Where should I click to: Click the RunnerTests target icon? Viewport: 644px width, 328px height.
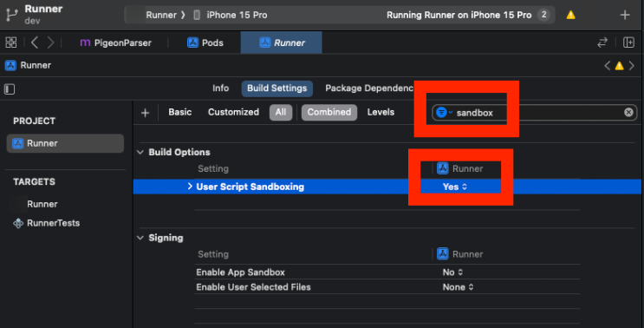click(18, 223)
